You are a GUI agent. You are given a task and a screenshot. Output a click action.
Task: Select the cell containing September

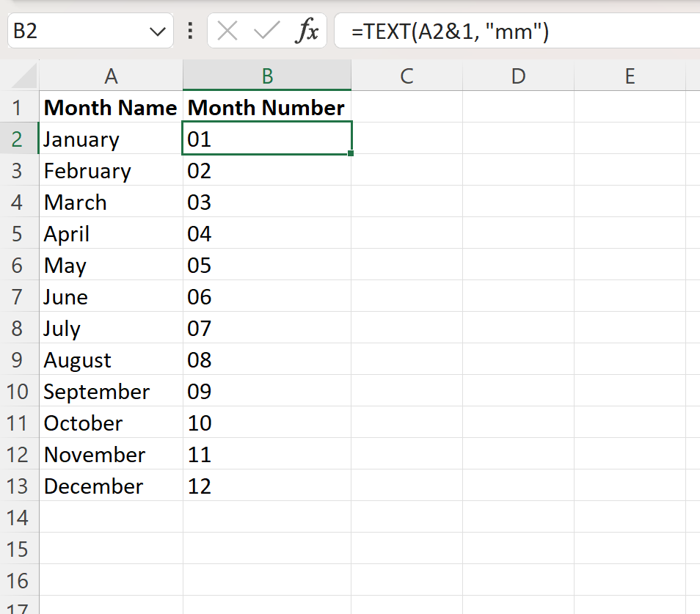click(x=111, y=392)
